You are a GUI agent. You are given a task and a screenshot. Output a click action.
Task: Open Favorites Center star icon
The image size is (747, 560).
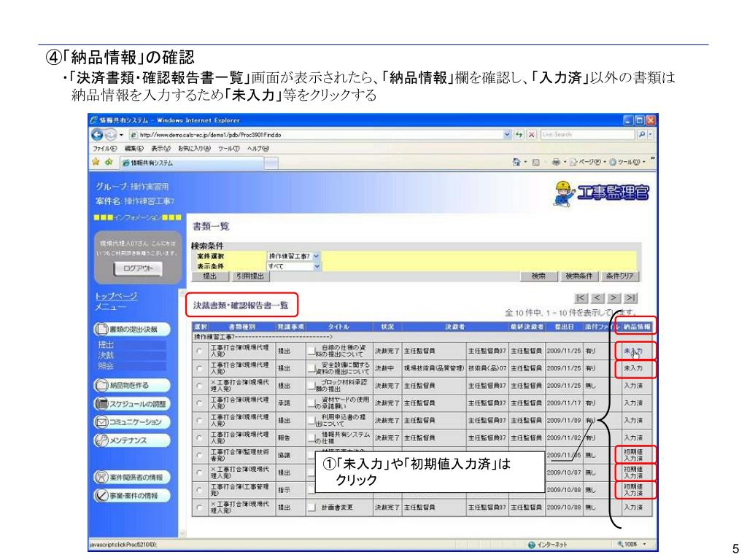point(96,162)
